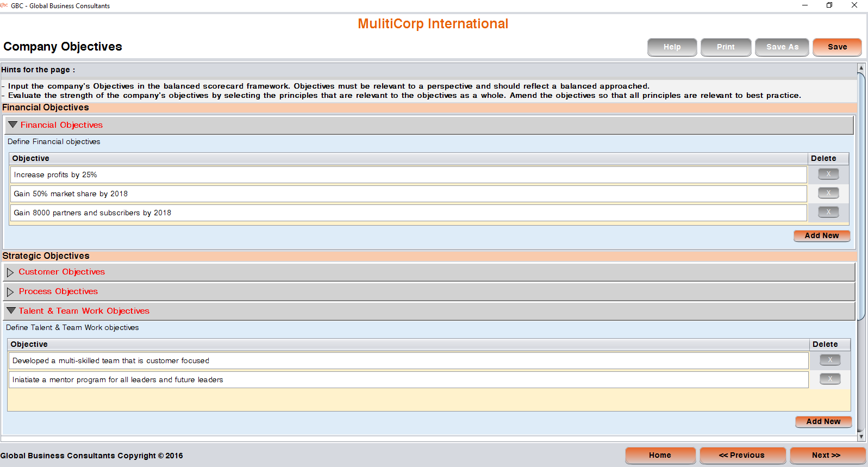The image size is (868, 467).
Task: Collapse Talent & Team Work Objectives section
Action: (x=11, y=310)
